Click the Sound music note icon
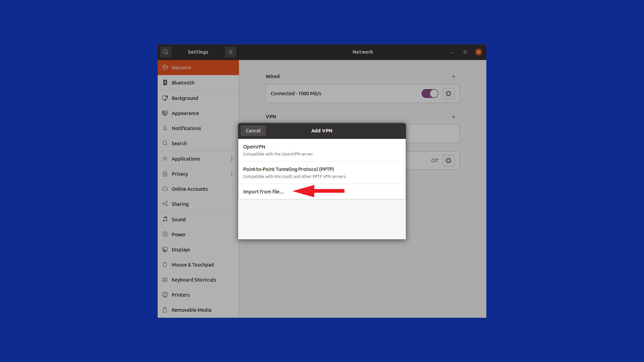Image resolution: width=644 pixels, height=362 pixels. click(165, 219)
